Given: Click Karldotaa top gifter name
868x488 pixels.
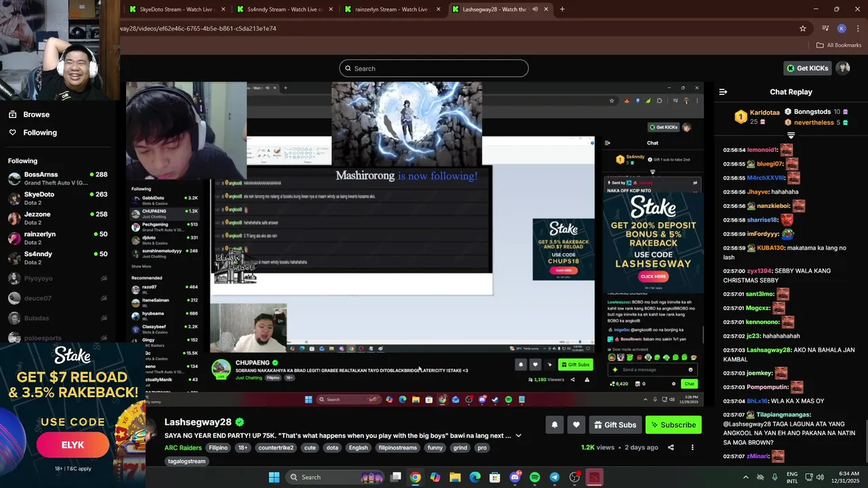Looking at the screenshot, I should click(x=764, y=113).
